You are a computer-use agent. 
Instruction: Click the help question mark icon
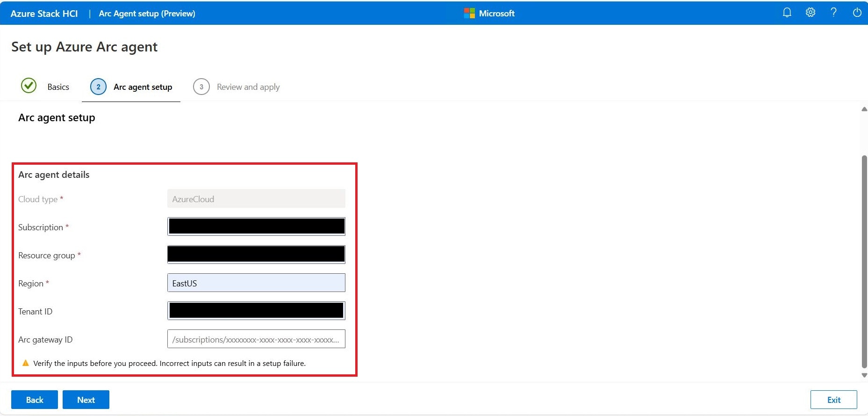pos(833,13)
